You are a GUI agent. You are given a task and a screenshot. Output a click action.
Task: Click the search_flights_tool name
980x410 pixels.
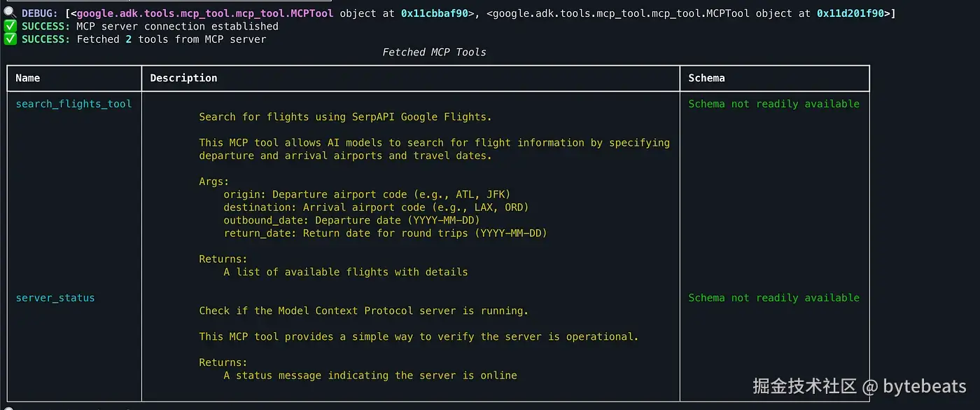tap(73, 104)
